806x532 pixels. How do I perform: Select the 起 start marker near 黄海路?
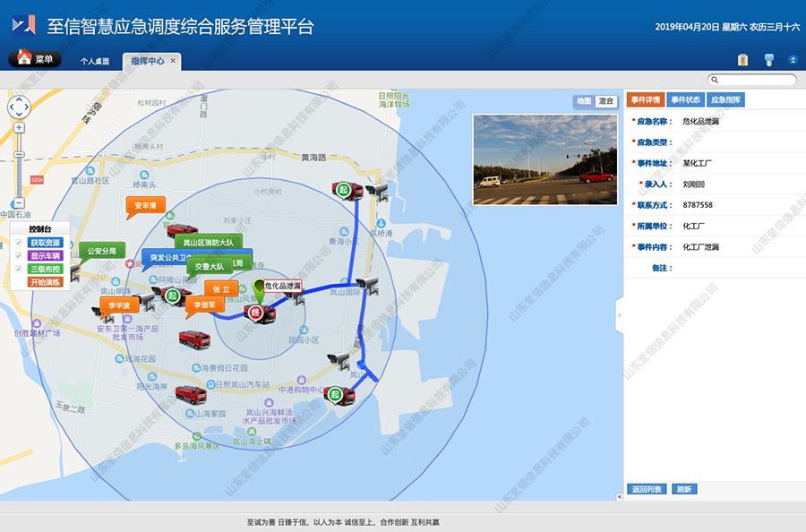point(343,190)
